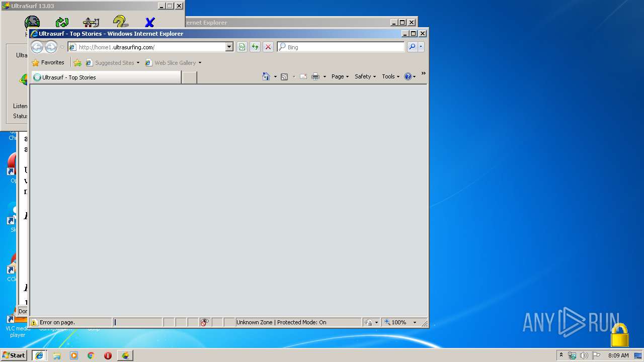
Task: Click the network tray icon
Action: coord(572,355)
